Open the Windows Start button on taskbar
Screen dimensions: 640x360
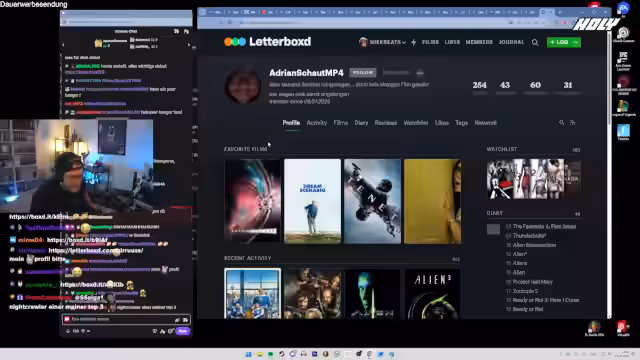(248, 354)
